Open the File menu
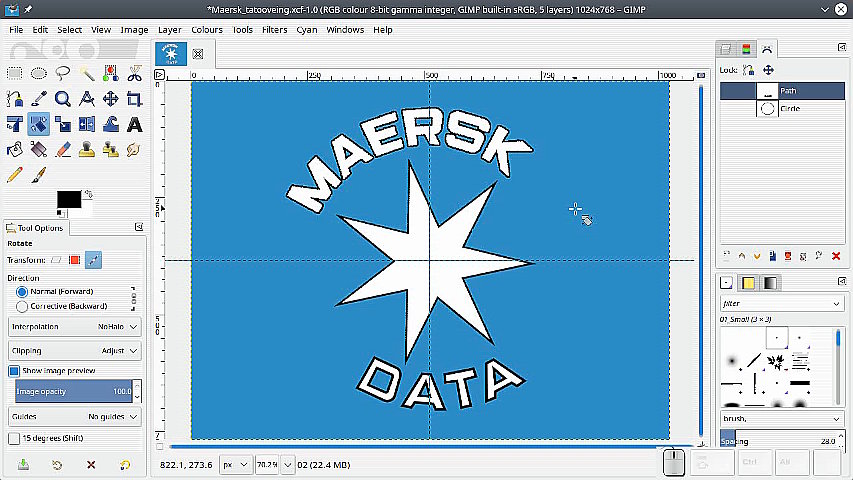This screenshot has height=480, width=853. pos(16,30)
